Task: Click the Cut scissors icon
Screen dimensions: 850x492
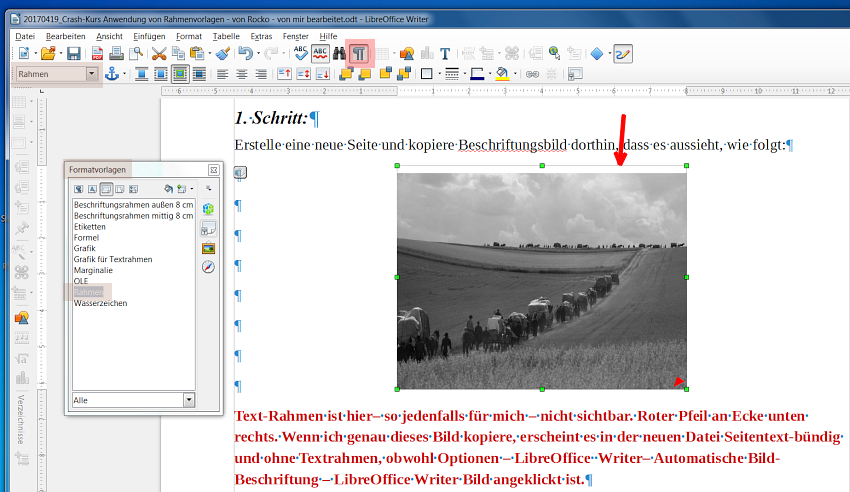Action: point(158,53)
